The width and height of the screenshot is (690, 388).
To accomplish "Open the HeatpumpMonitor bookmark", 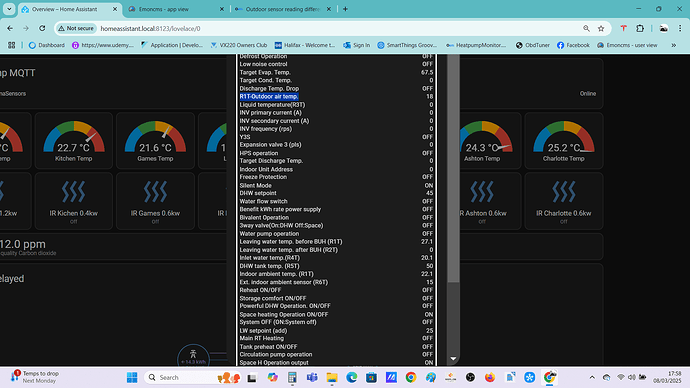I will (477, 45).
